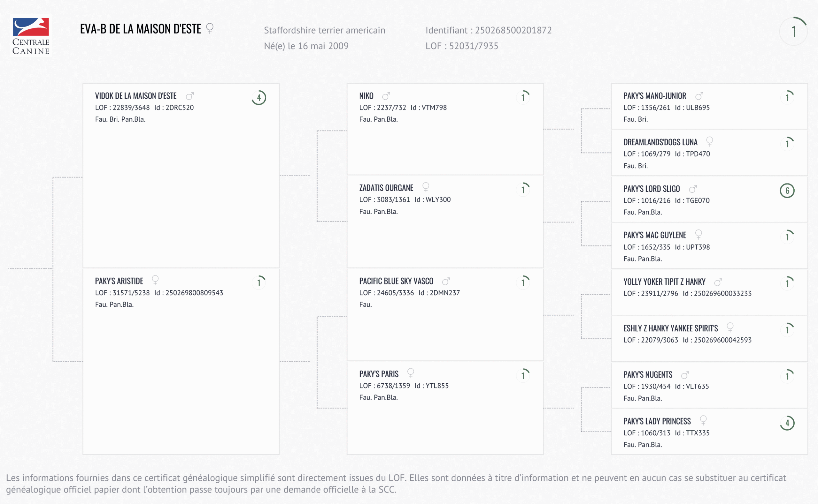
Task: Click the PAKY'S MAC GUYLENE card
Action: coord(709,246)
